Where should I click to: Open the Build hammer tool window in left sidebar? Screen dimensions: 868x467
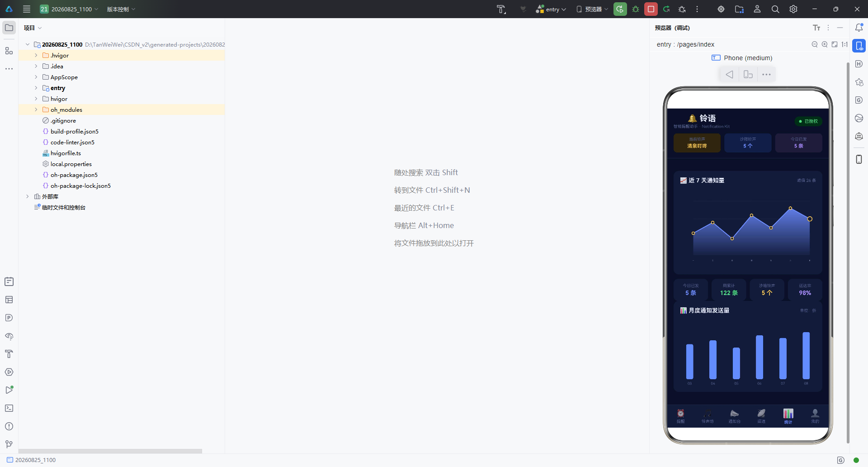pyautogui.click(x=9, y=354)
